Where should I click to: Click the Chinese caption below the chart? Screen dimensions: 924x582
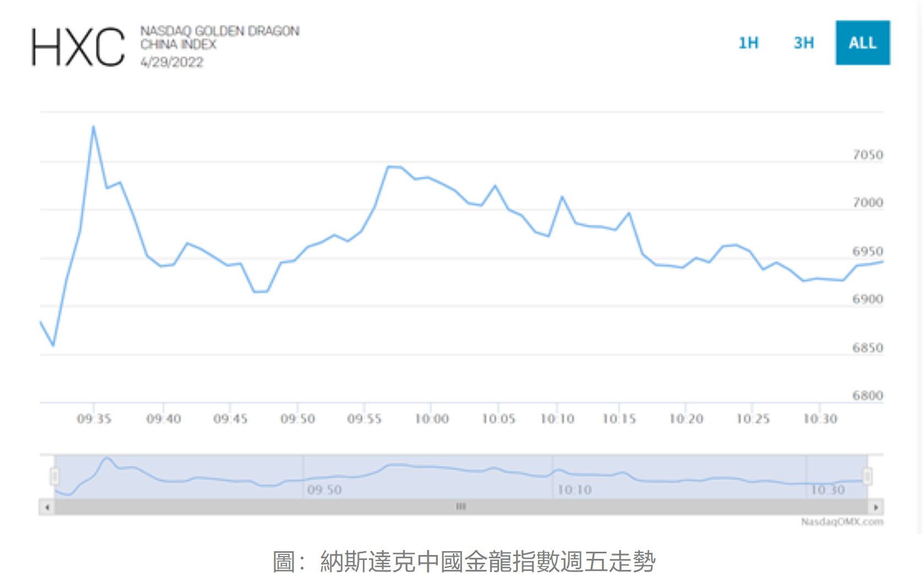pyautogui.click(x=464, y=562)
